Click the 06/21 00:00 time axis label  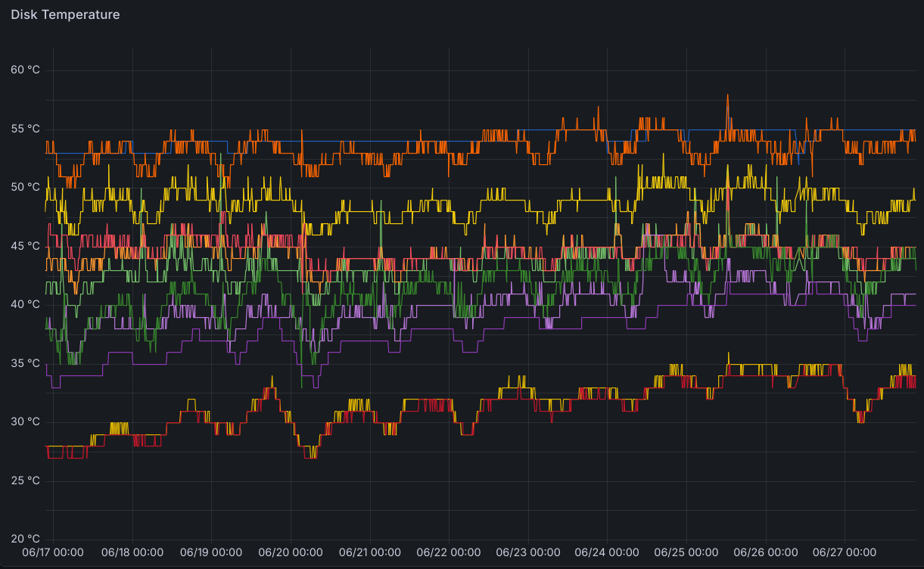coord(369,553)
